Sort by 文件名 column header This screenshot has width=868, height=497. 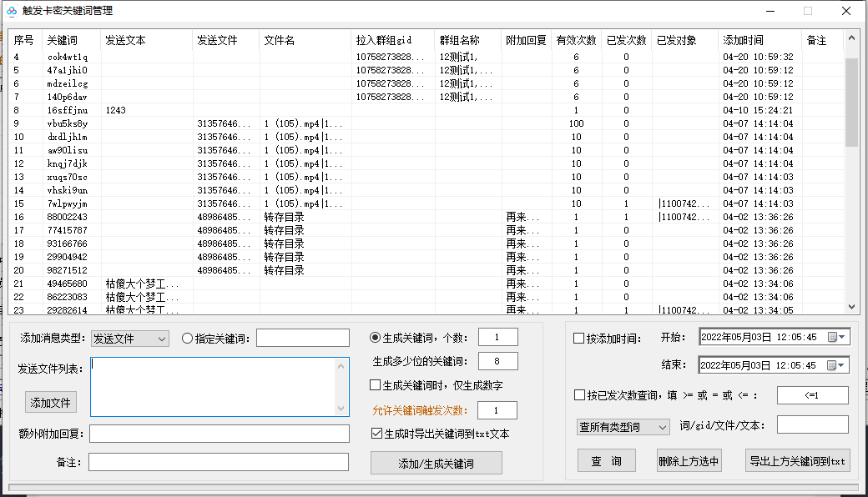point(305,40)
